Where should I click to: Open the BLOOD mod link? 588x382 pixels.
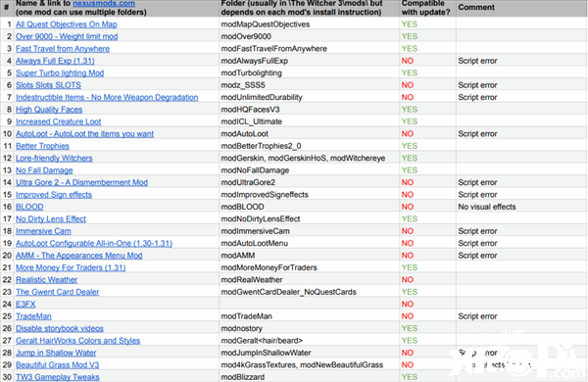click(x=29, y=207)
